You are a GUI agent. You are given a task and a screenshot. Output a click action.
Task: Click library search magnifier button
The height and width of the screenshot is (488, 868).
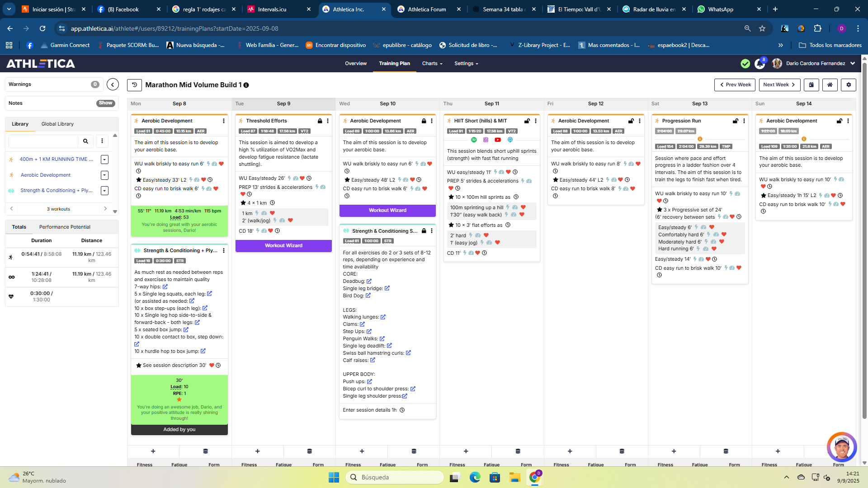click(x=85, y=141)
